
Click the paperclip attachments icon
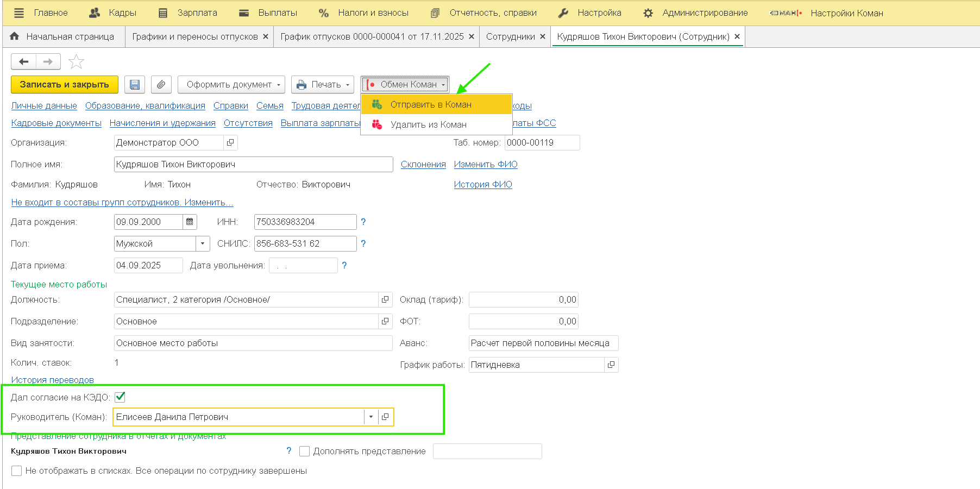(x=161, y=85)
